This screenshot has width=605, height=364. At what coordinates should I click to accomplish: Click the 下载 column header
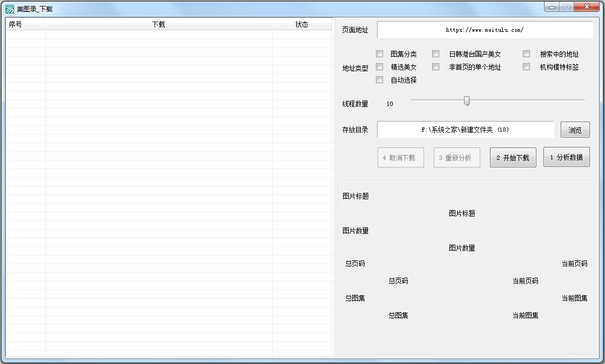(159, 24)
